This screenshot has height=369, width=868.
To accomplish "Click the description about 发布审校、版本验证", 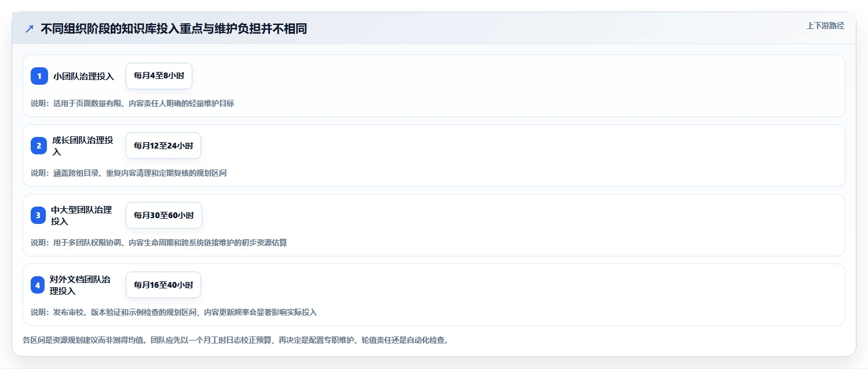I will coord(174,312).
